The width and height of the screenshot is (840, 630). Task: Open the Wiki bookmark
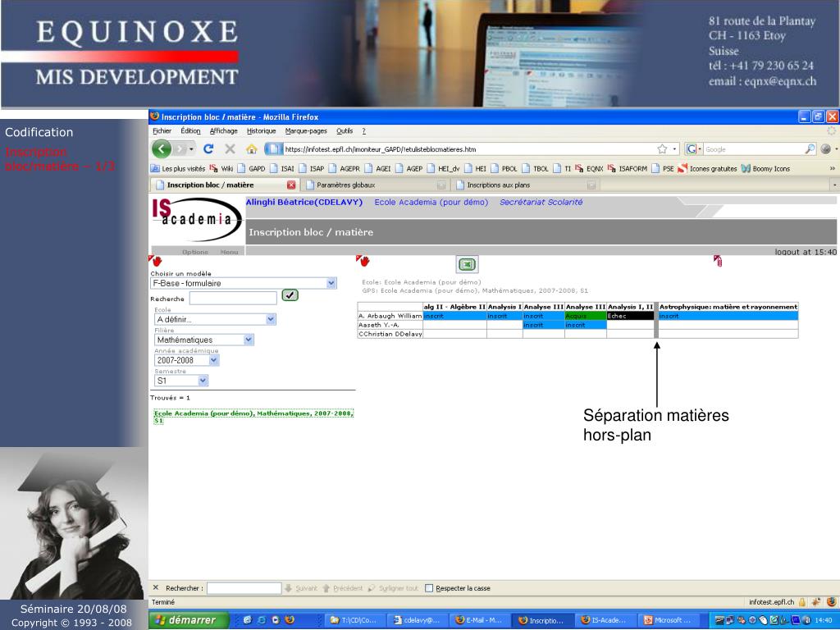(221, 168)
